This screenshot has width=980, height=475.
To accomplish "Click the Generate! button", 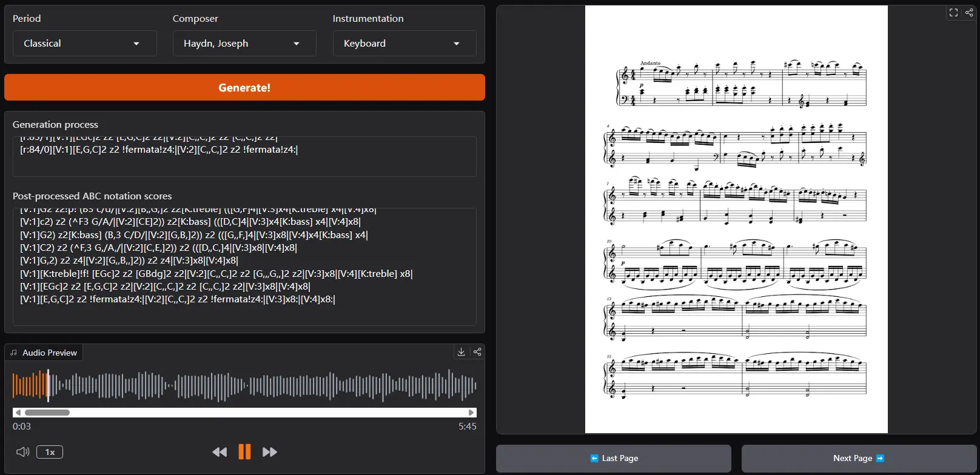I will [x=244, y=87].
